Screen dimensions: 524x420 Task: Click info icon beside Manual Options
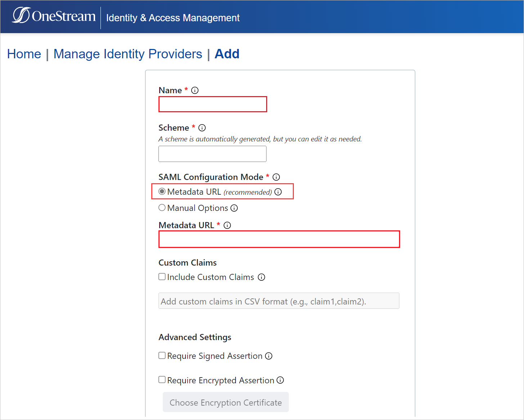pyautogui.click(x=234, y=208)
